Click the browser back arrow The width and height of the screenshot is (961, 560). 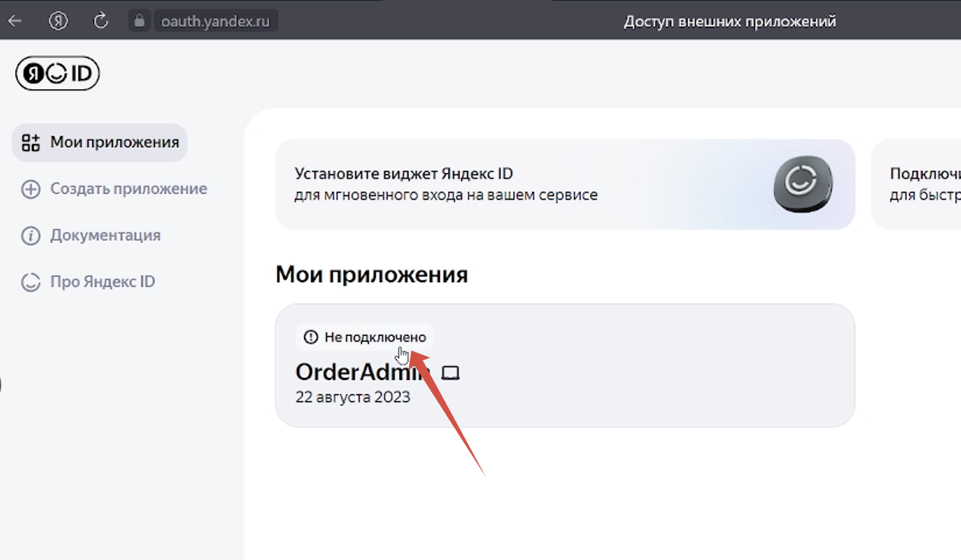(15, 21)
